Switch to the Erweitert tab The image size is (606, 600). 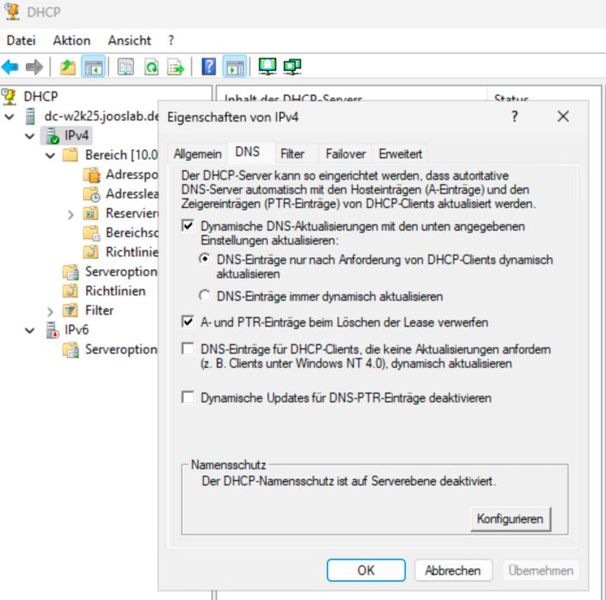click(400, 154)
